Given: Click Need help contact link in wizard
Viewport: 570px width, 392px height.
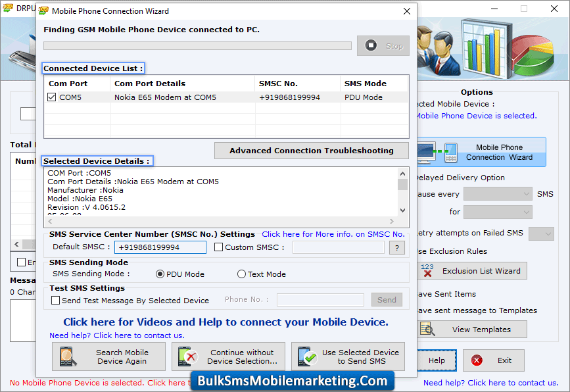Looking at the screenshot, I should point(117,335).
